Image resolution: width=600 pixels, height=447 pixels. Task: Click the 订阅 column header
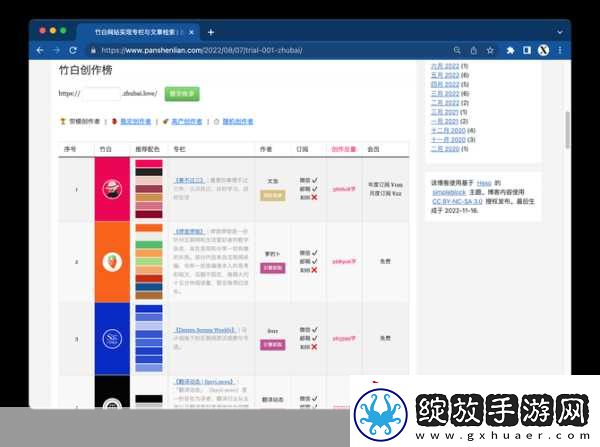point(302,149)
